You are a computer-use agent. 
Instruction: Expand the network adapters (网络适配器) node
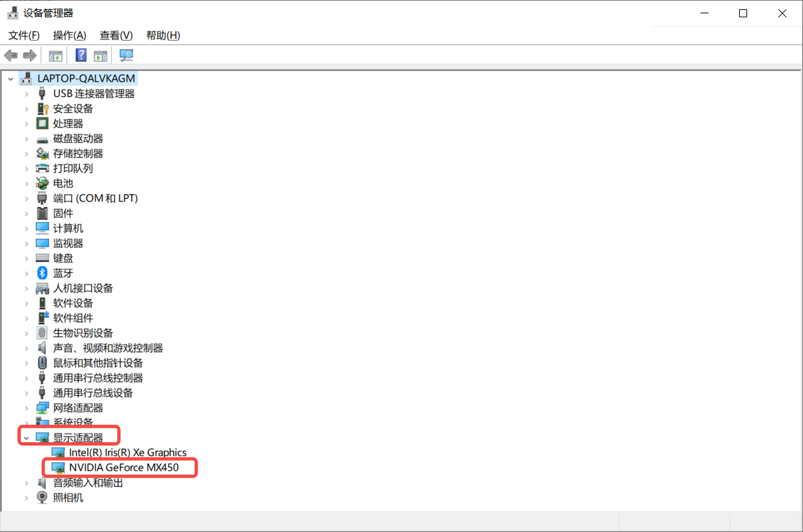(27, 408)
